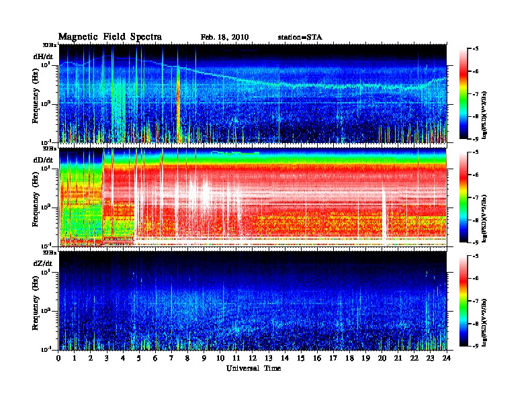Click the "dH/dt" panel label
532x411 pixels.
click(x=43, y=56)
